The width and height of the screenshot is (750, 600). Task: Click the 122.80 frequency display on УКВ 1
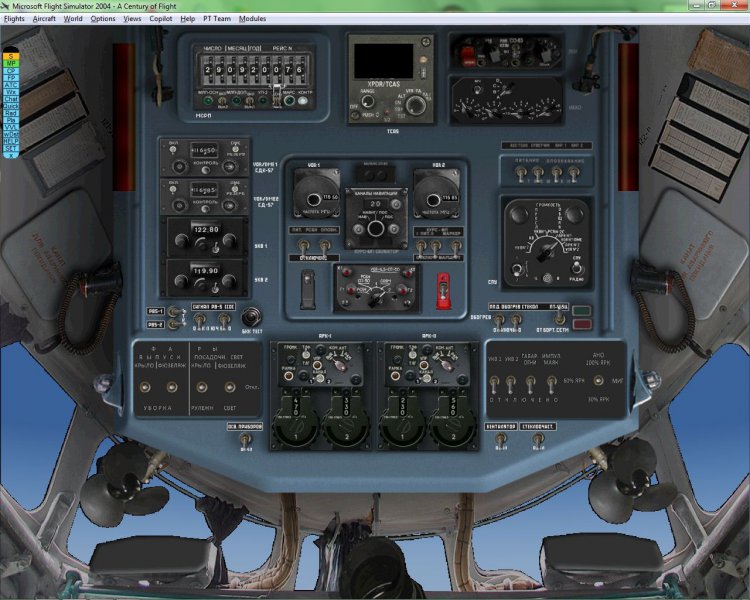[206, 230]
